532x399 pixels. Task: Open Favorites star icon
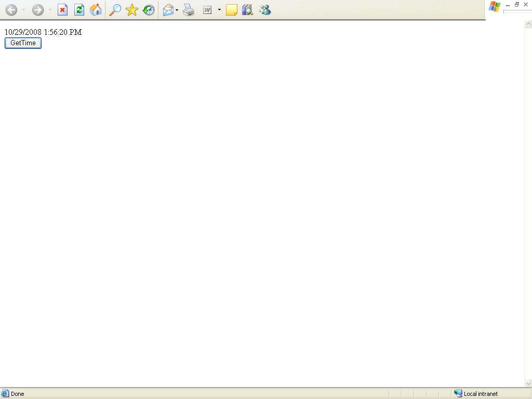[131, 10]
